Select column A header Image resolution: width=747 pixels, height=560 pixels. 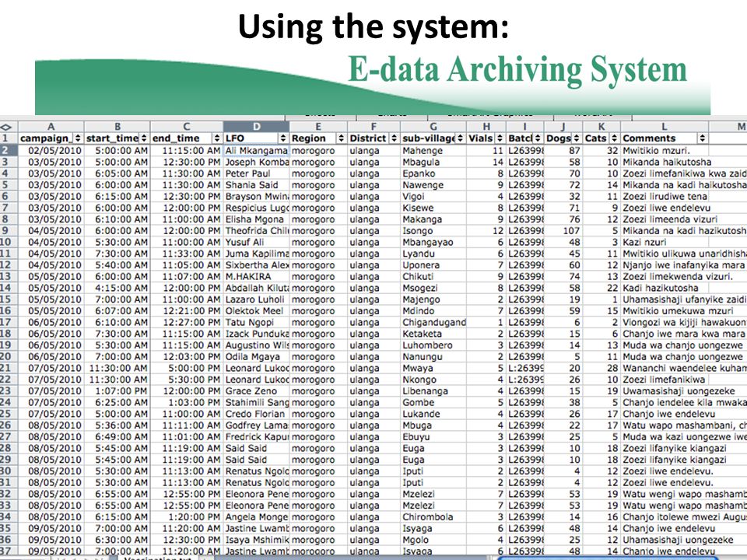pos(51,127)
